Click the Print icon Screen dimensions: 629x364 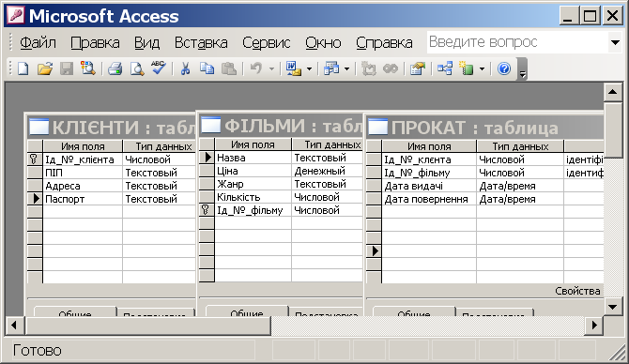[x=115, y=68]
